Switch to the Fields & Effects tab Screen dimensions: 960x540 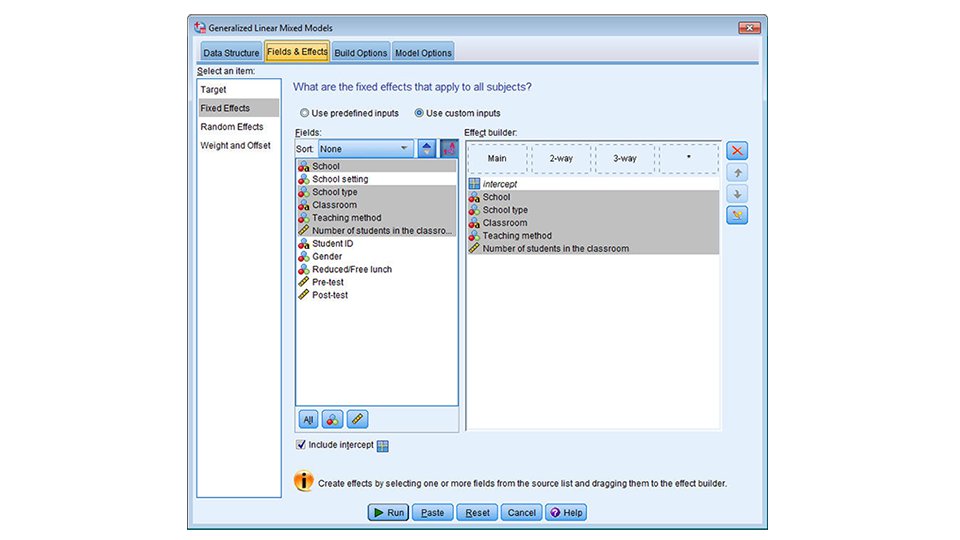297,51
